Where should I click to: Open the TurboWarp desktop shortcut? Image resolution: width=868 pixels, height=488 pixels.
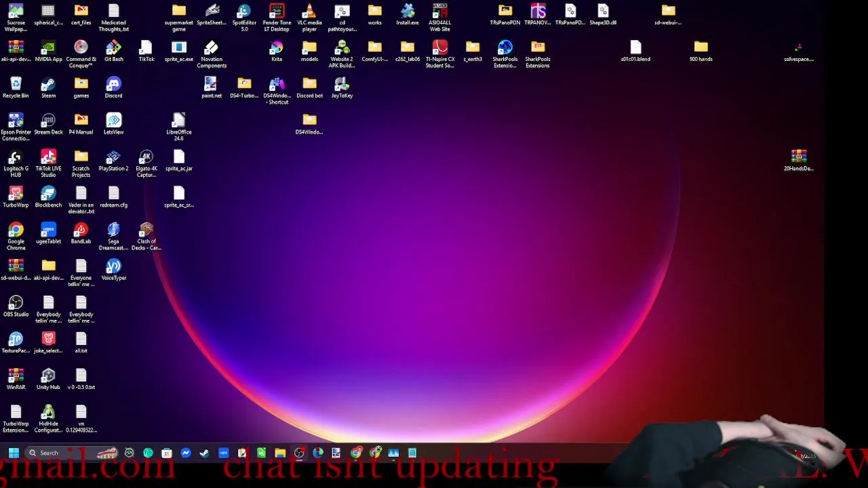(16, 197)
